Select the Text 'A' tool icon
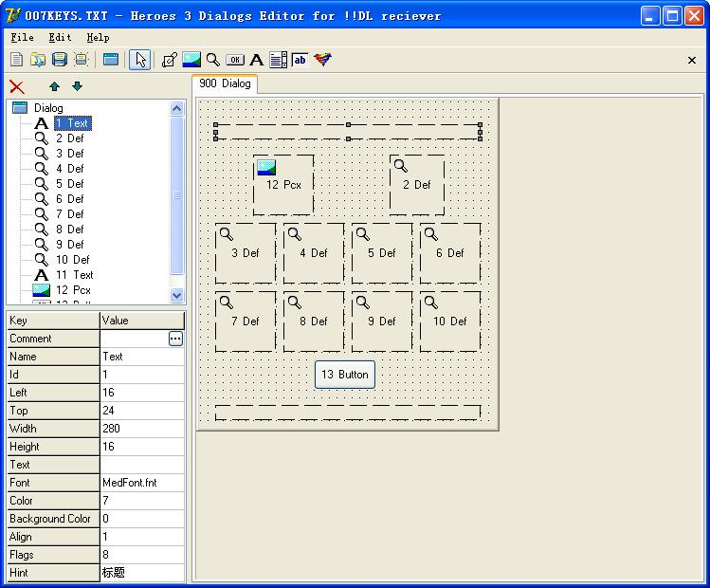 256,60
